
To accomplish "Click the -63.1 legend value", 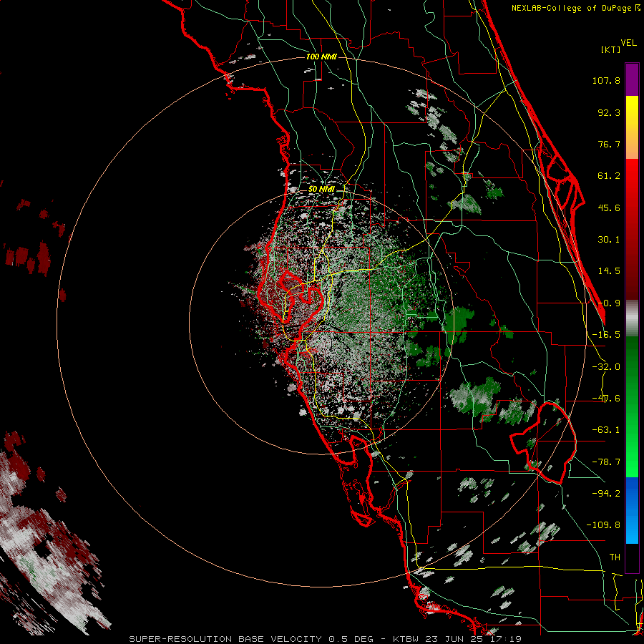I will (606, 431).
